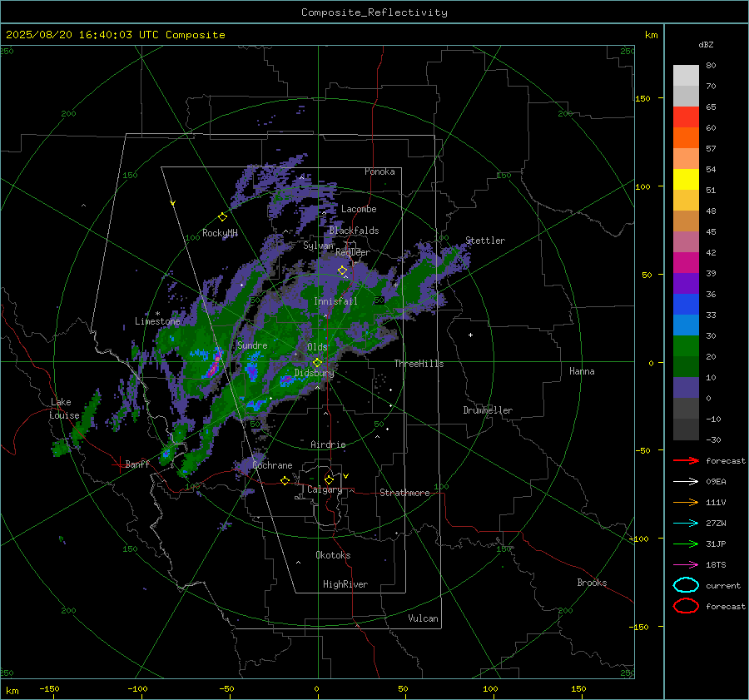The height and width of the screenshot is (700, 749).
Task: Click the Brooks label
Action: click(592, 583)
